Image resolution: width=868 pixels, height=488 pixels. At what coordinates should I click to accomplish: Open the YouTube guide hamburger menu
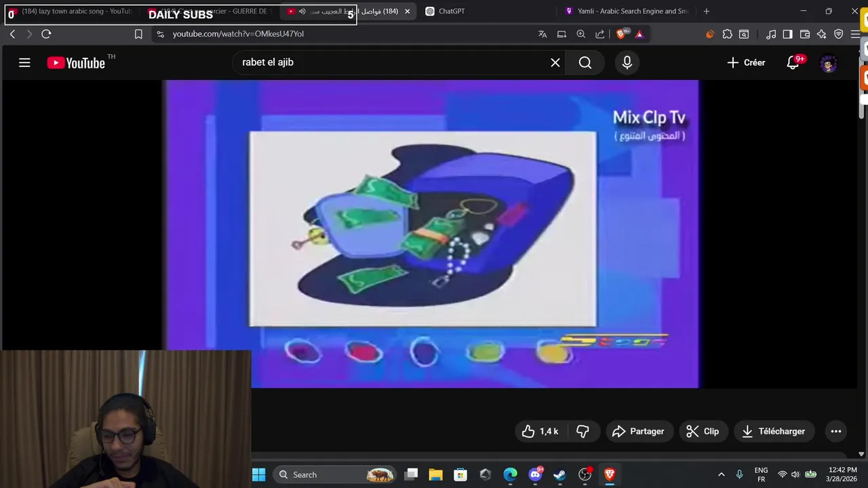pos(24,62)
